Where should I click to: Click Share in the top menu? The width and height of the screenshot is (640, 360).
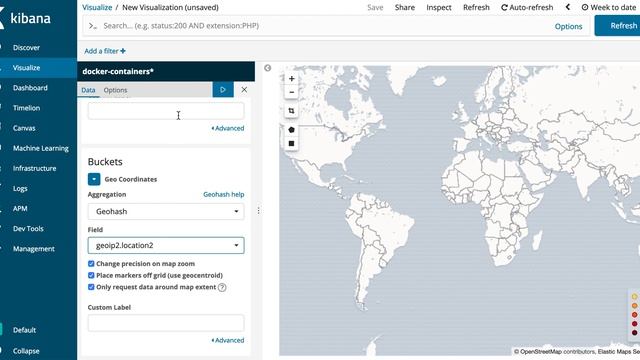pos(404,7)
